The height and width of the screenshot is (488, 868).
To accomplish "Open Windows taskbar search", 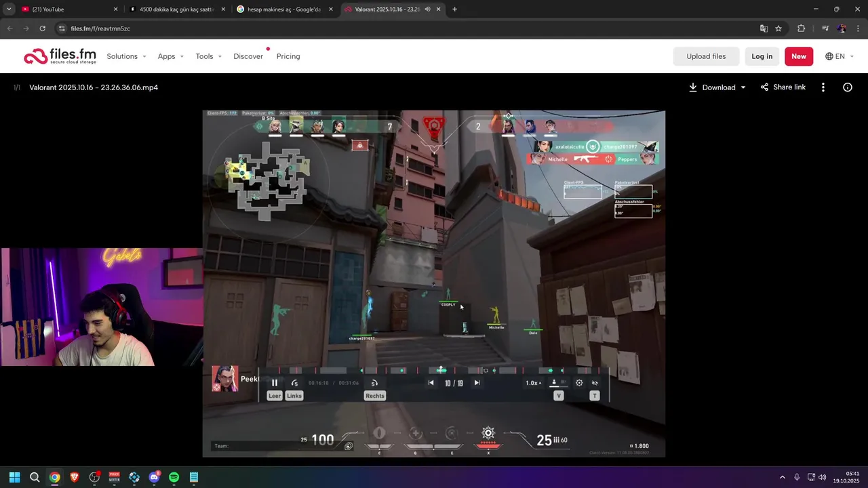I will click(x=35, y=477).
